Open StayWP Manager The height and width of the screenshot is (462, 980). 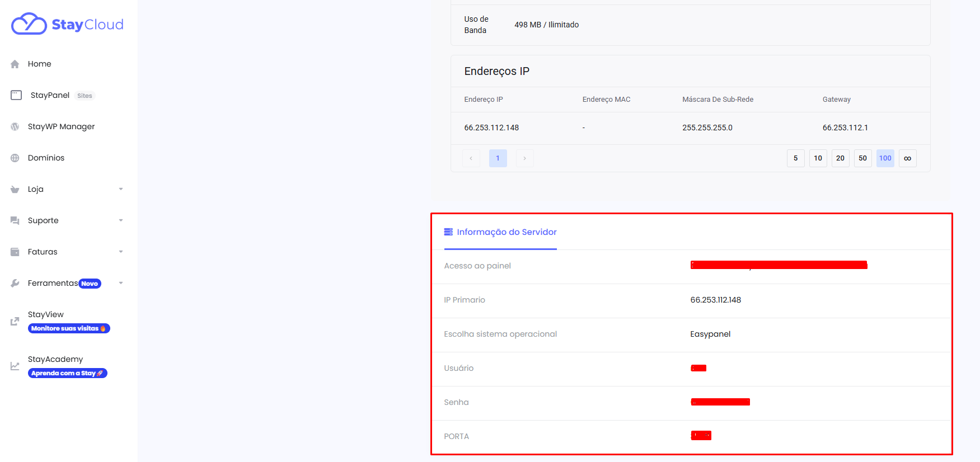pyautogui.click(x=61, y=126)
